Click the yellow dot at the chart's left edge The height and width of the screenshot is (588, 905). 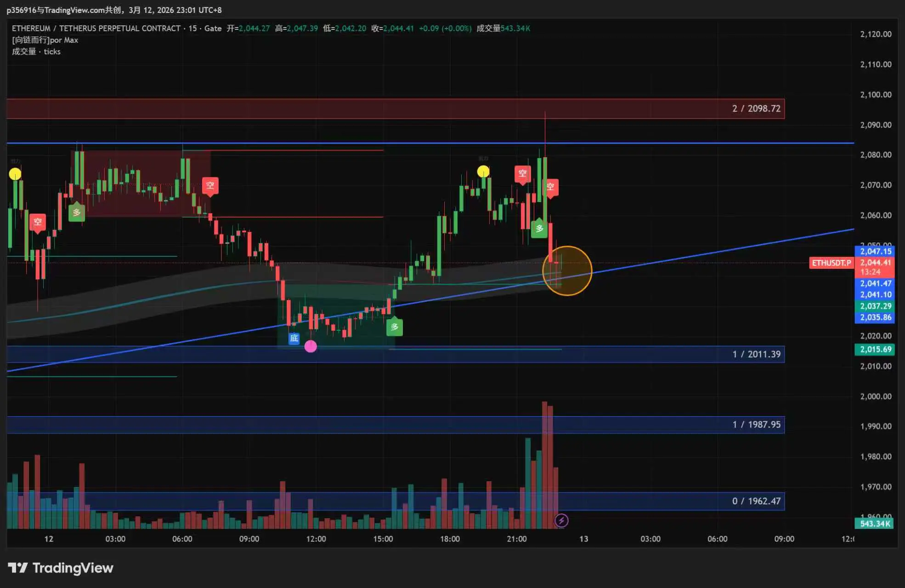tap(15, 174)
